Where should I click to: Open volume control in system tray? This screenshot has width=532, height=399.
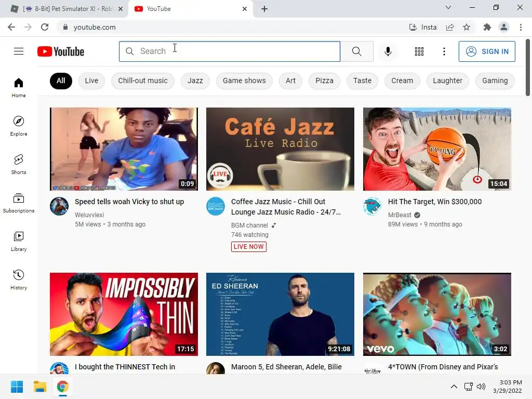click(x=481, y=387)
